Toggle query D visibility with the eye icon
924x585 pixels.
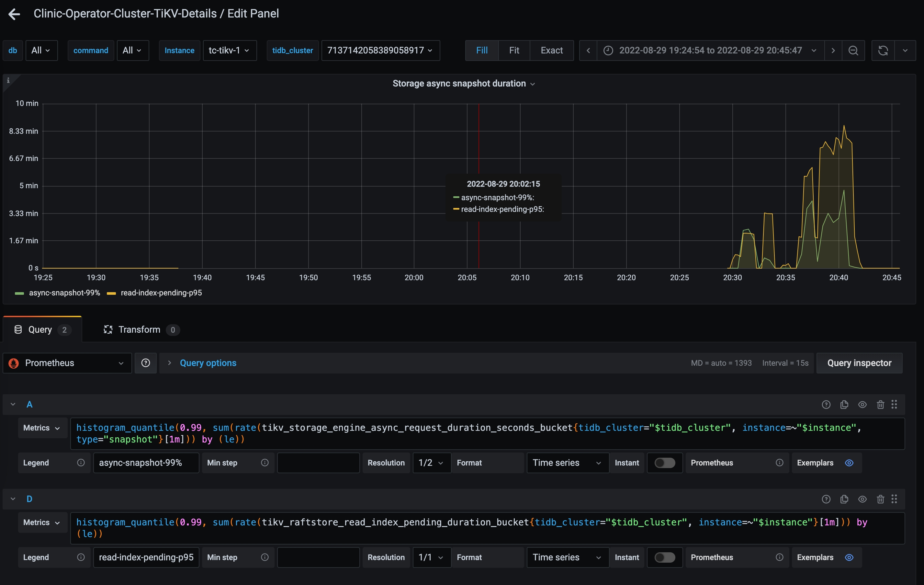click(862, 499)
